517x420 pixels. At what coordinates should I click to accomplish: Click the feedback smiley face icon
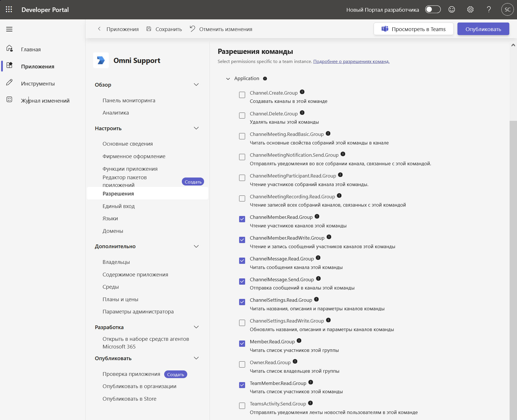point(452,9)
